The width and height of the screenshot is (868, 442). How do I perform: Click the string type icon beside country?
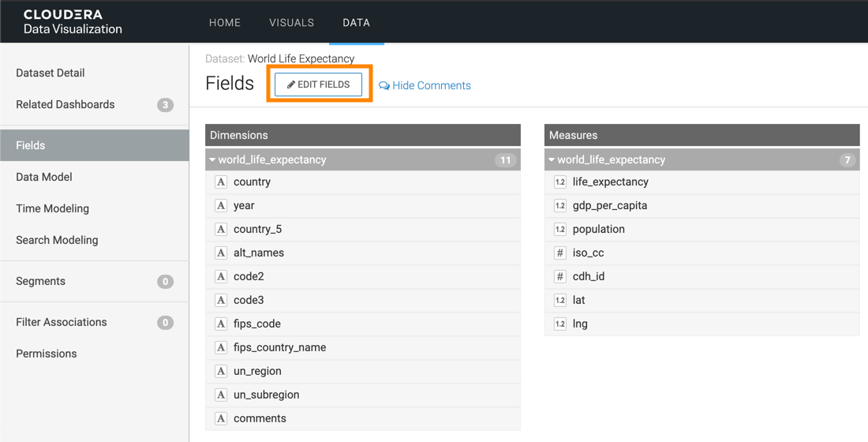click(221, 182)
